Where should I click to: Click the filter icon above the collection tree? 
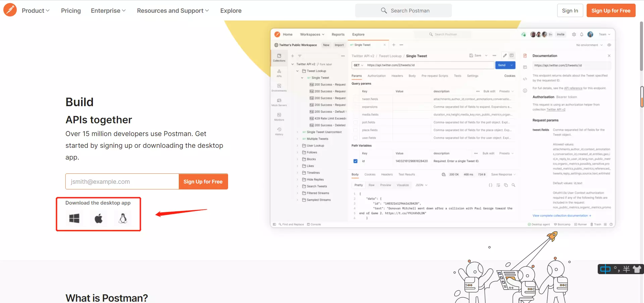tap(300, 56)
